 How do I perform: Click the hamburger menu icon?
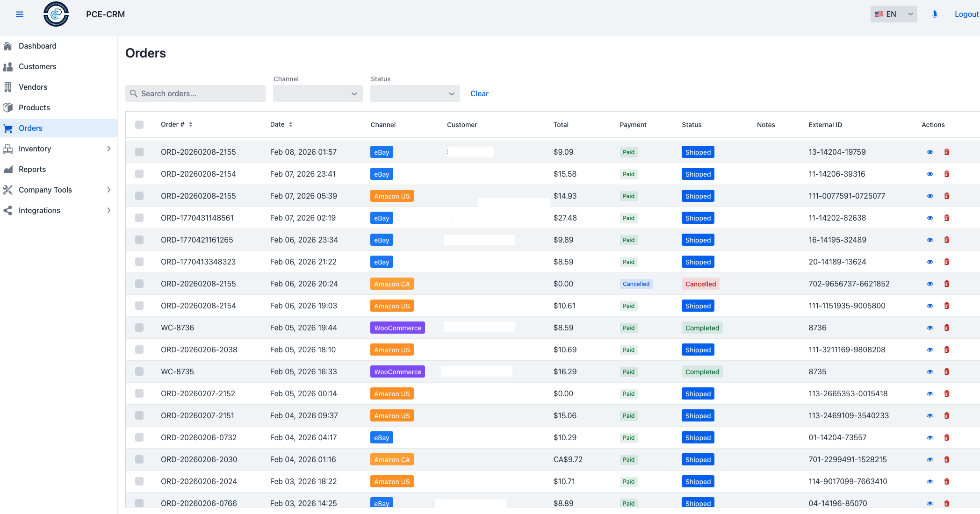tap(20, 14)
